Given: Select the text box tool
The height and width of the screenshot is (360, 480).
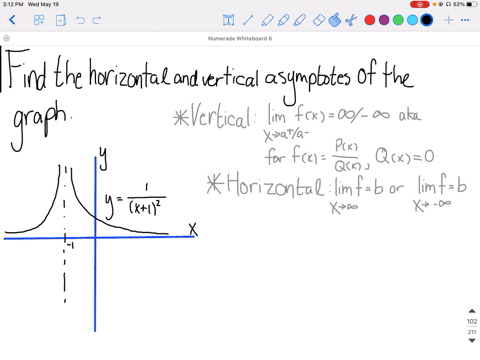Looking at the screenshot, I should click(x=228, y=20).
